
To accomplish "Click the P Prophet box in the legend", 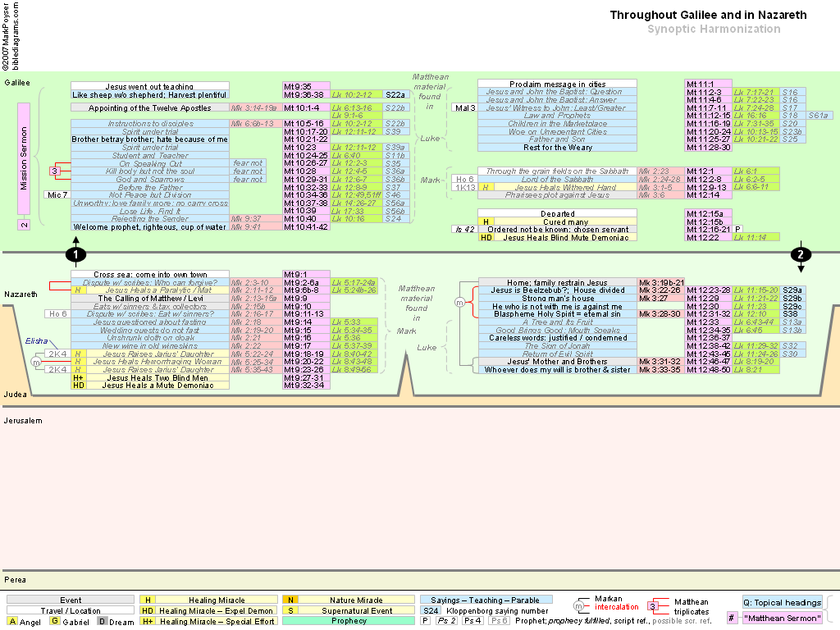I will click(426, 621).
